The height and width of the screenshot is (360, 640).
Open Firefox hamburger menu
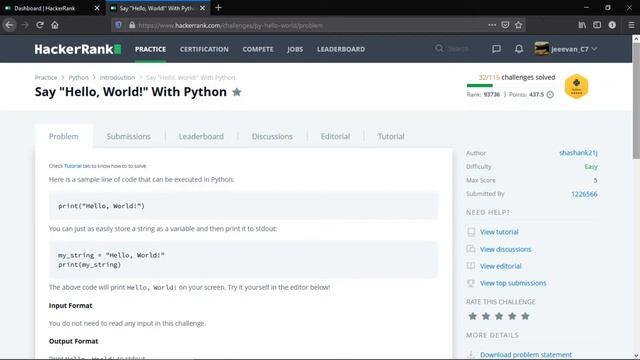(x=631, y=25)
